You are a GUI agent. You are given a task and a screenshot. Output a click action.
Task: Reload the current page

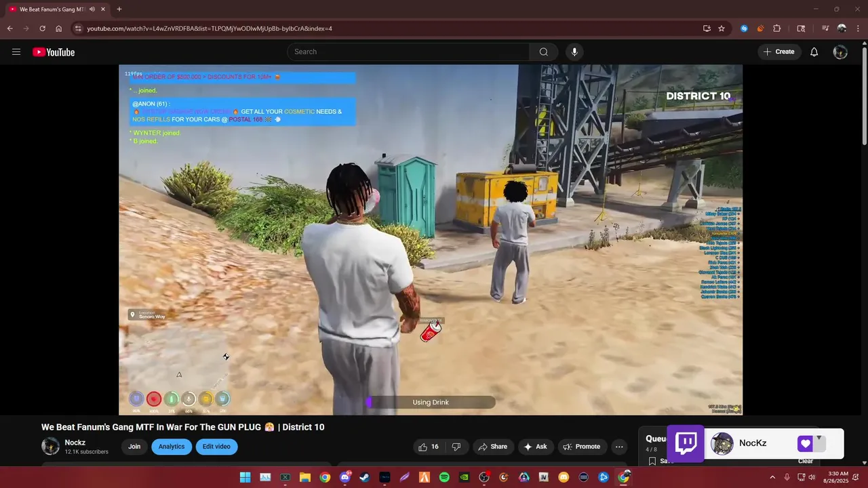coord(42,28)
